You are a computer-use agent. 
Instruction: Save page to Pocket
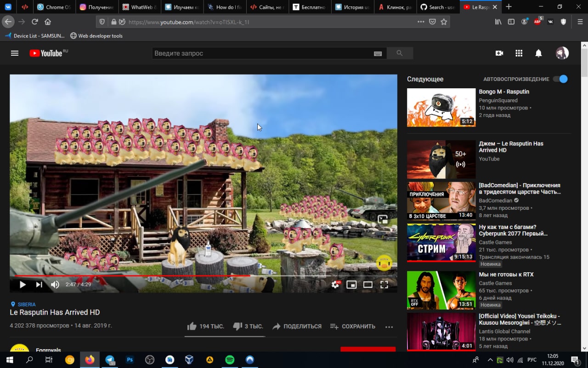point(432,22)
